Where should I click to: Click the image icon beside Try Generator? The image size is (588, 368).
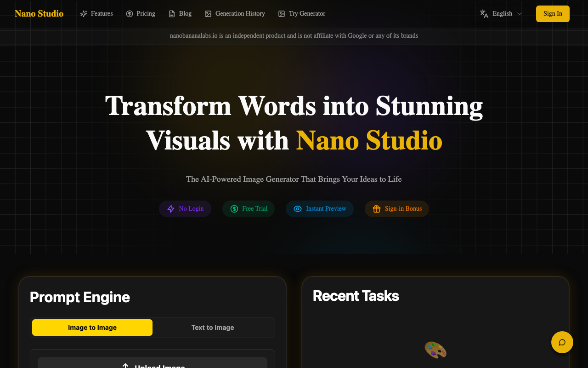[282, 14]
